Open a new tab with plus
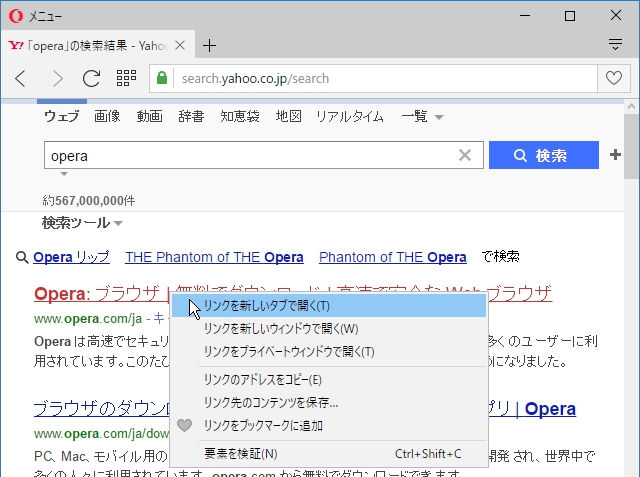Viewport: 640px width, 477px height. tap(209, 45)
